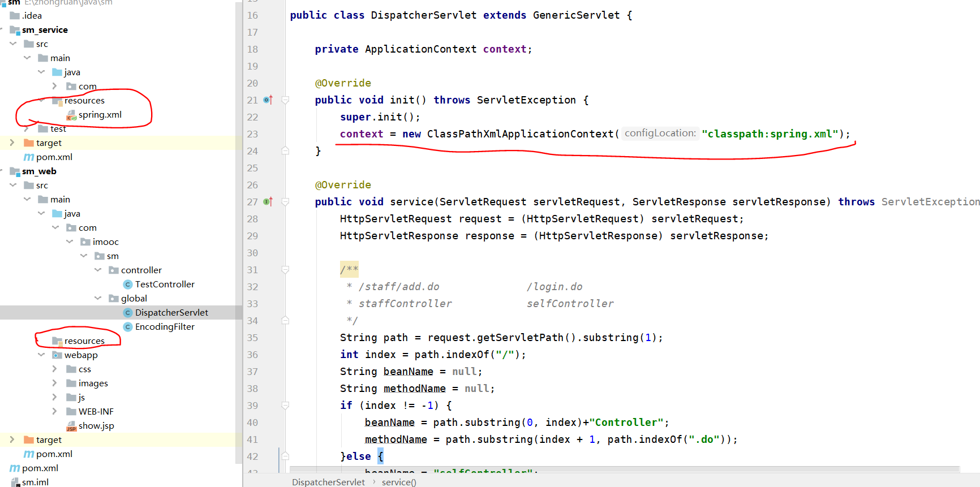Click the configLocation parameter hint

pyautogui.click(x=660, y=133)
